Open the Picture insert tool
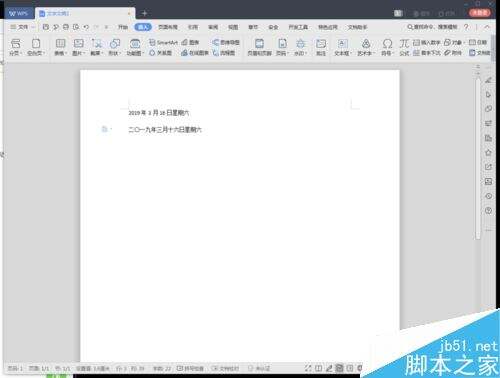This screenshot has width=500, height=378. [79, 46]
